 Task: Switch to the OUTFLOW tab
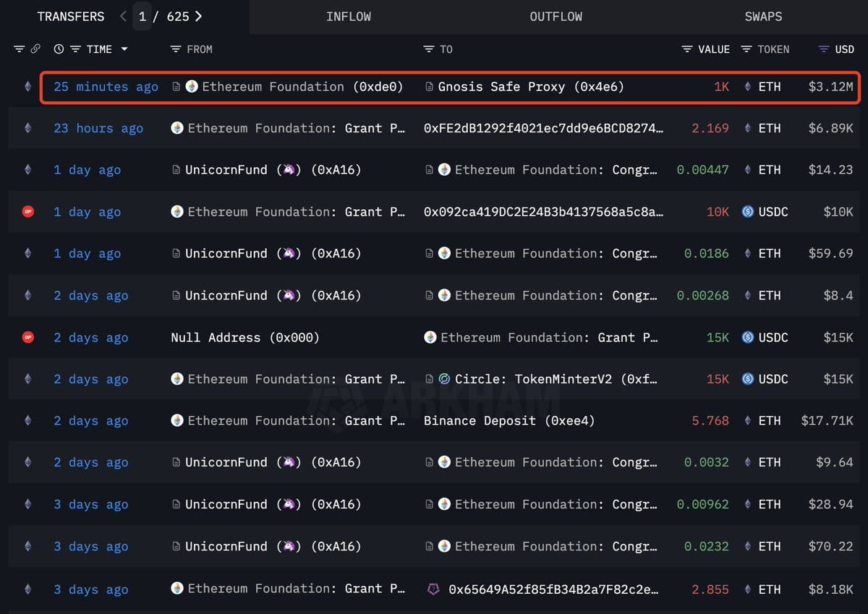pyautogui.click(x=556, y=17)
